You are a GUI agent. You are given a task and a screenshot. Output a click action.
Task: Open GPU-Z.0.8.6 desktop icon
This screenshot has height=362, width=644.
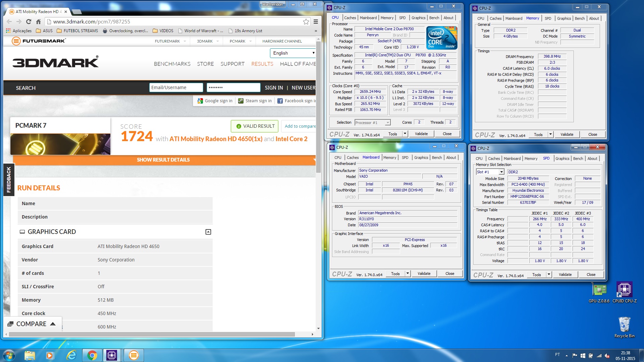(599, 293)
